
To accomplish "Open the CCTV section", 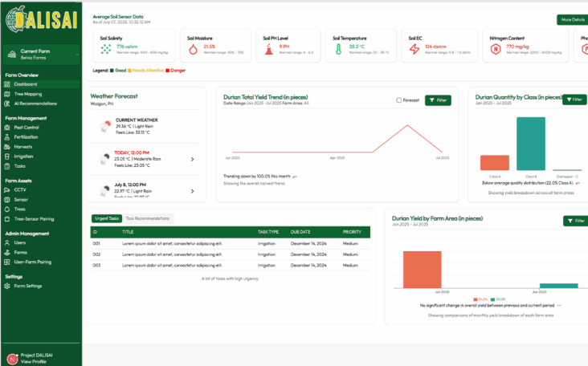I will (x=20, y=189).
